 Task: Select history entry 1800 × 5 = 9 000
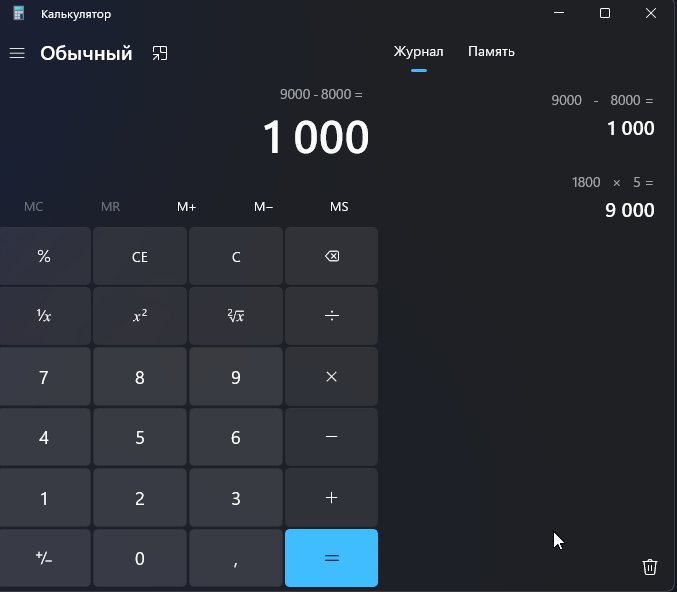(x=612, y=197)
